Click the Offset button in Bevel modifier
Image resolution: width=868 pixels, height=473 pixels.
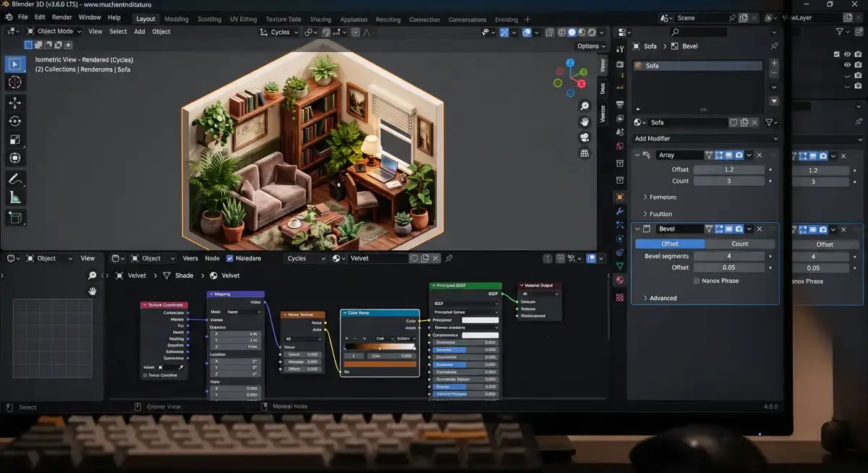671,244
